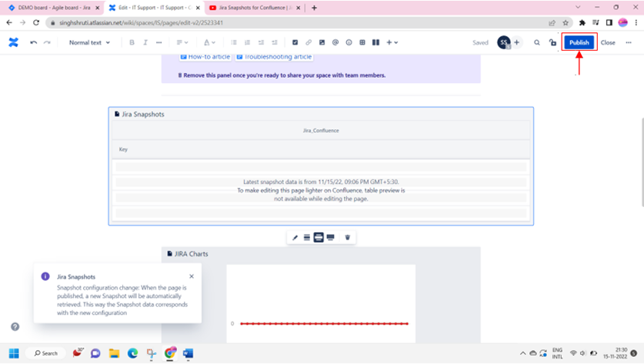Insert a link

tap(309, 42)
